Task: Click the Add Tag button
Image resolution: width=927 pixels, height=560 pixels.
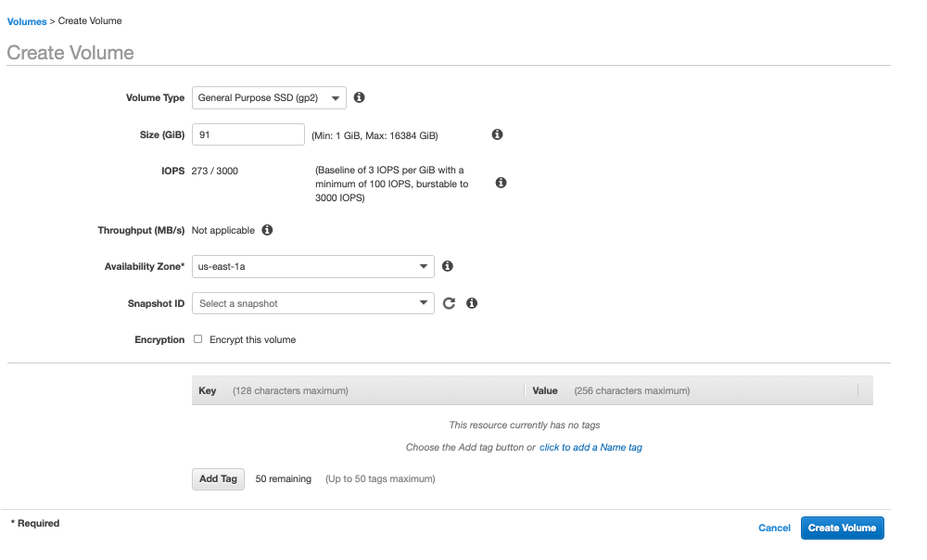Action: [x=218, y=478]
